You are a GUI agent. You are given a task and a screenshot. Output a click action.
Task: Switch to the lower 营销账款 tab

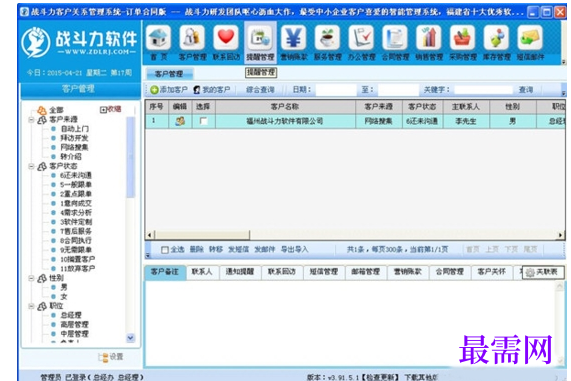408,272
